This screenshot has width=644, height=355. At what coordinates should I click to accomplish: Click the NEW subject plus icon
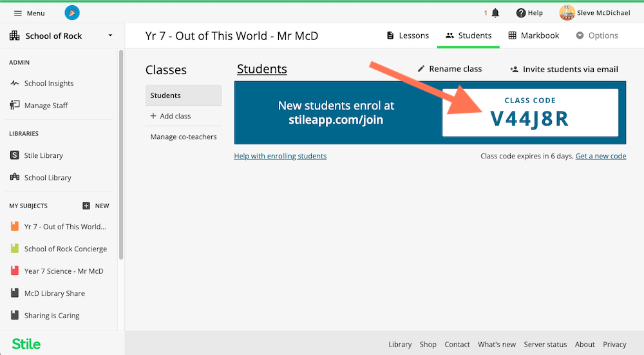[x=86, y=206]
